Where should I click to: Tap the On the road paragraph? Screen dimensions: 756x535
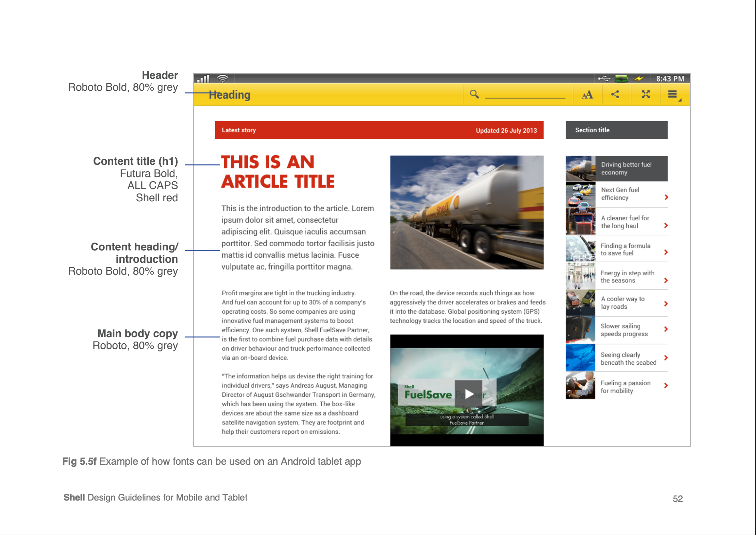coord(468,307)
